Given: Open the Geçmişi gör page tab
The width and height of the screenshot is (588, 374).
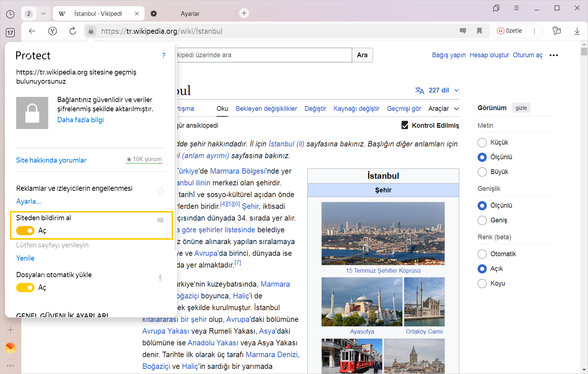Looking at the screenshot, I should (404, 109).
